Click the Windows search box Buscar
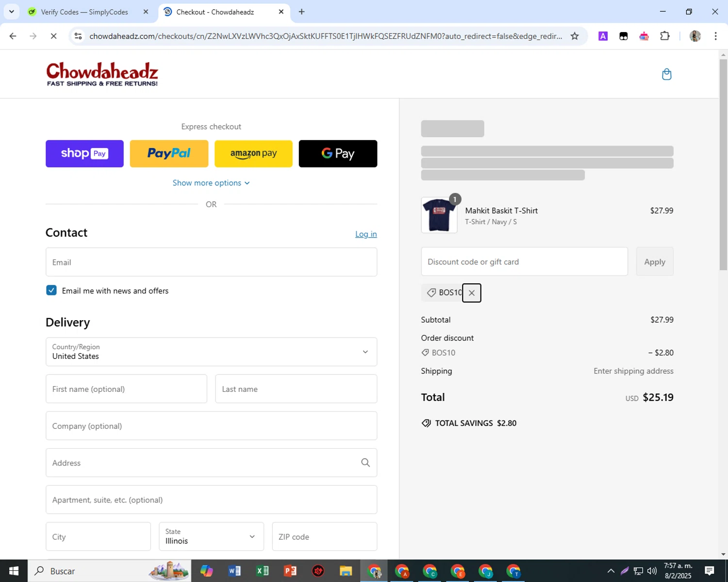 (x=109, y=571)
